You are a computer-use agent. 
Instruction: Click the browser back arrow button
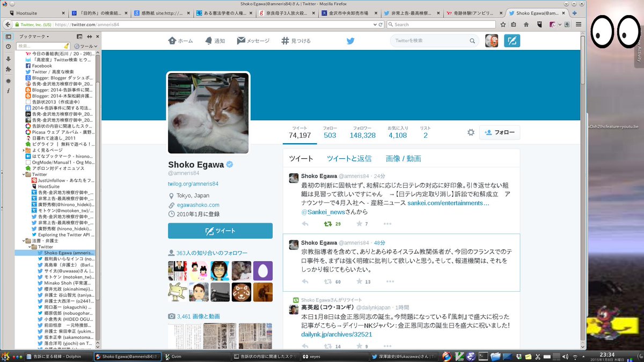[8, 24]
